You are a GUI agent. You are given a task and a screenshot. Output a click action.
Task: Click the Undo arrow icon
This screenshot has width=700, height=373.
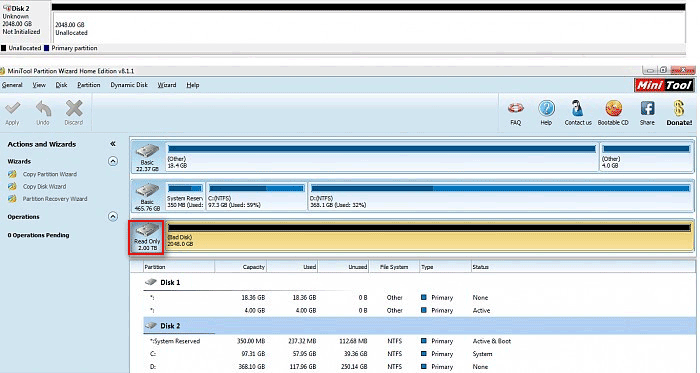coord(43,108)
